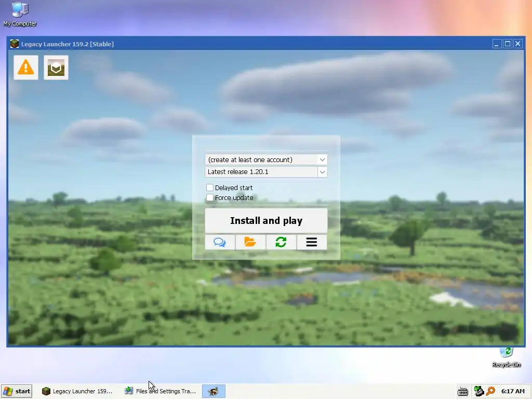The width and height of the screenshot is (532, 399).
Task: Switch to Files and Settings Transfer taskbar item
Action: click(161, 391)
